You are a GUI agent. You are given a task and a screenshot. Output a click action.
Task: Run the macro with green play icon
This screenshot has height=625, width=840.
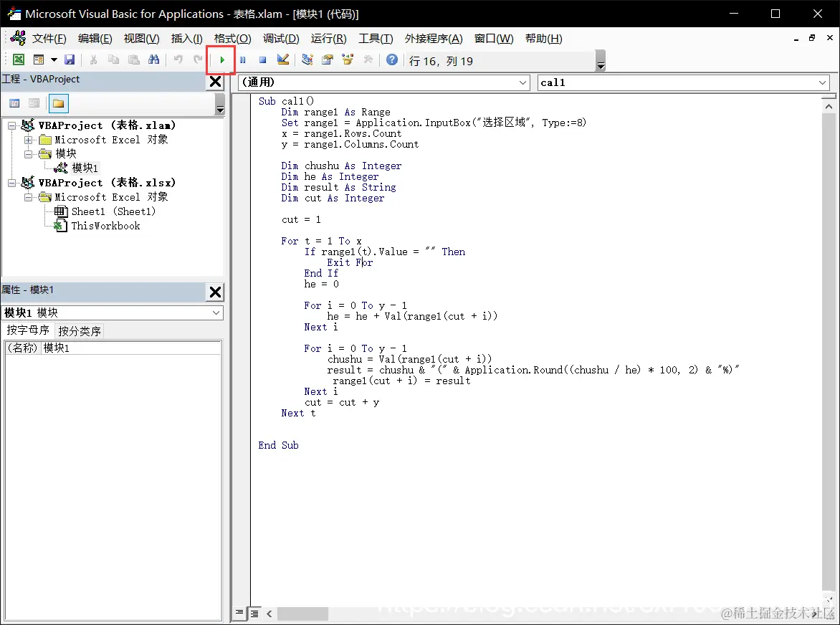pos(221,60)
